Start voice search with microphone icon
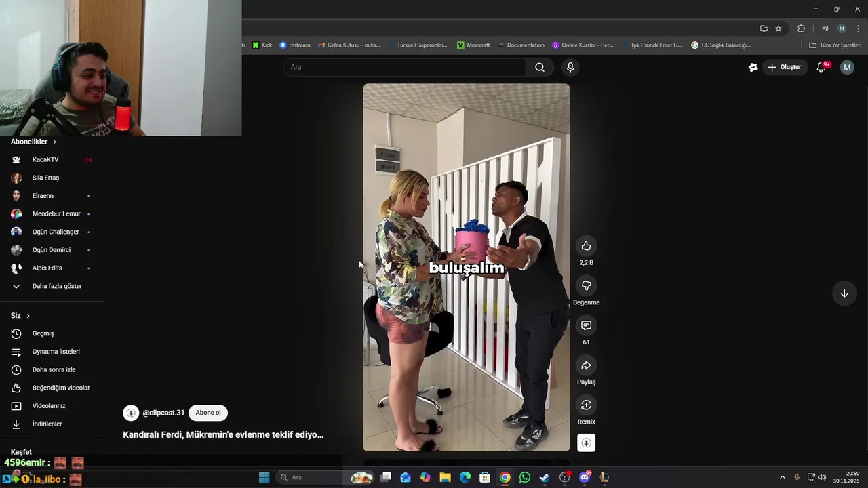Screen dimensions: 868x488 pos(570,67)
